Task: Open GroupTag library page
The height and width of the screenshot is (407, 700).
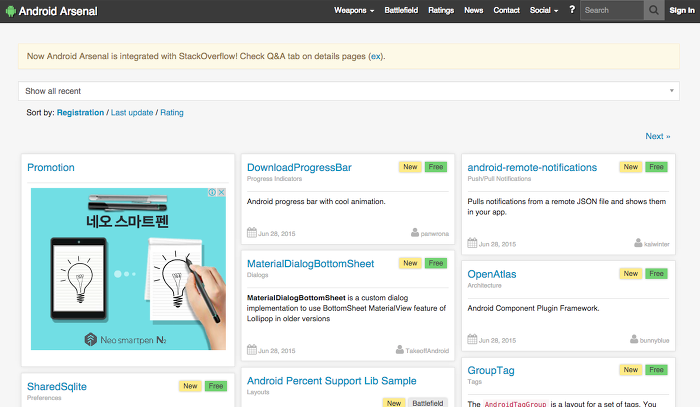Action: tap(491, 370)
